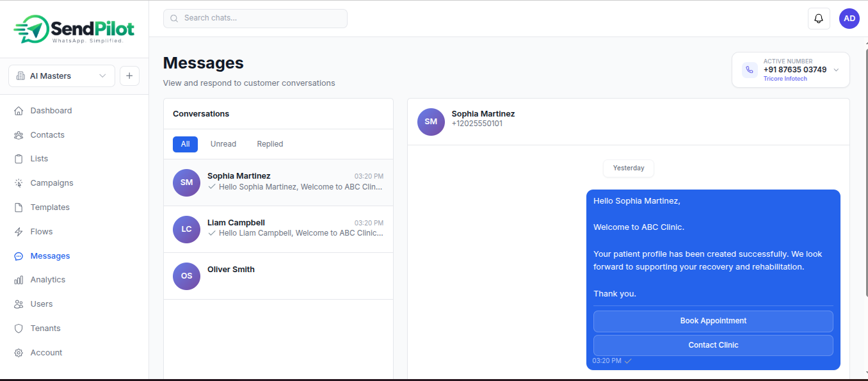
Task: Click the building icon beside AI Masters
Action: 20,76
